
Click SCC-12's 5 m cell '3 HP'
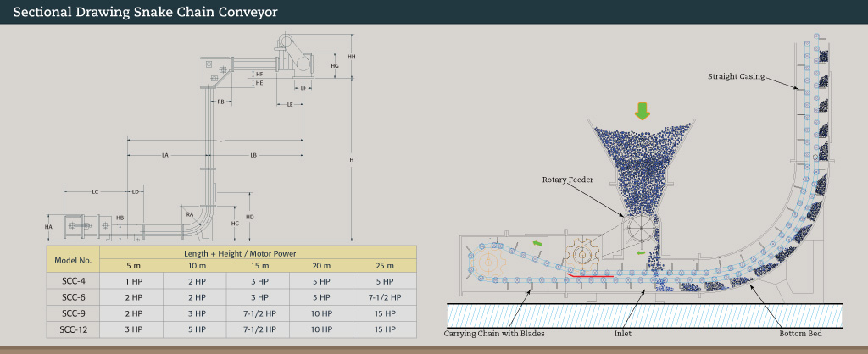(131, 329)
